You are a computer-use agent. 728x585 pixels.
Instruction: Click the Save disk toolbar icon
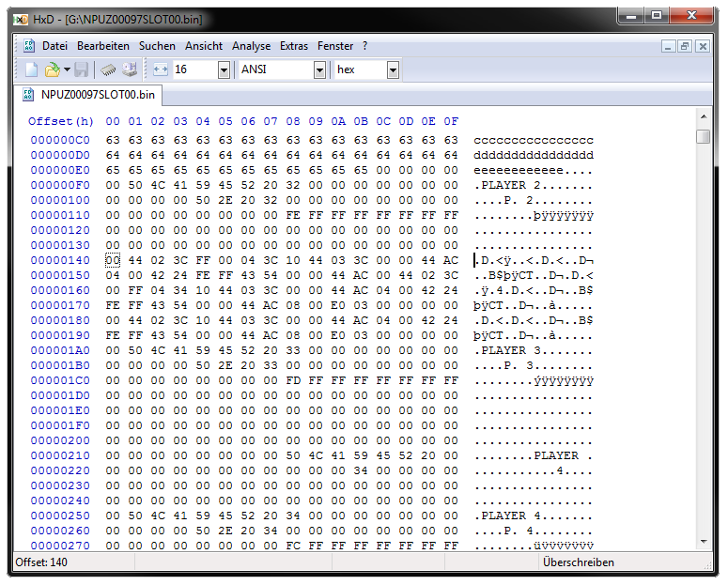[x=81, y=69]
